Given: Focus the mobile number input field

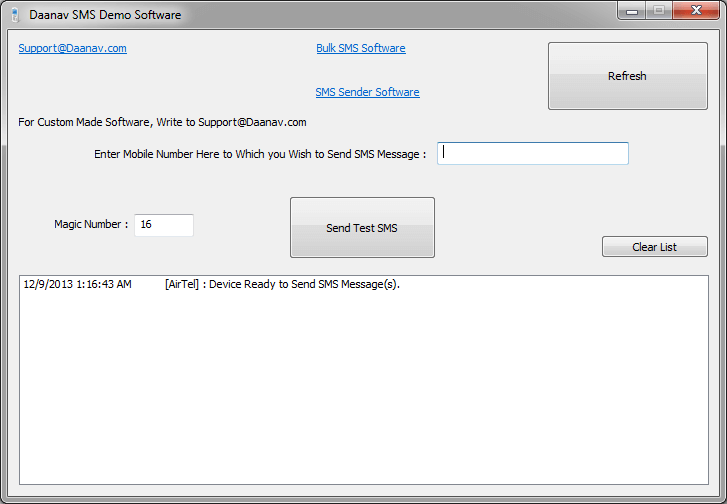Looking at the screenshot, I should point(533,153).
